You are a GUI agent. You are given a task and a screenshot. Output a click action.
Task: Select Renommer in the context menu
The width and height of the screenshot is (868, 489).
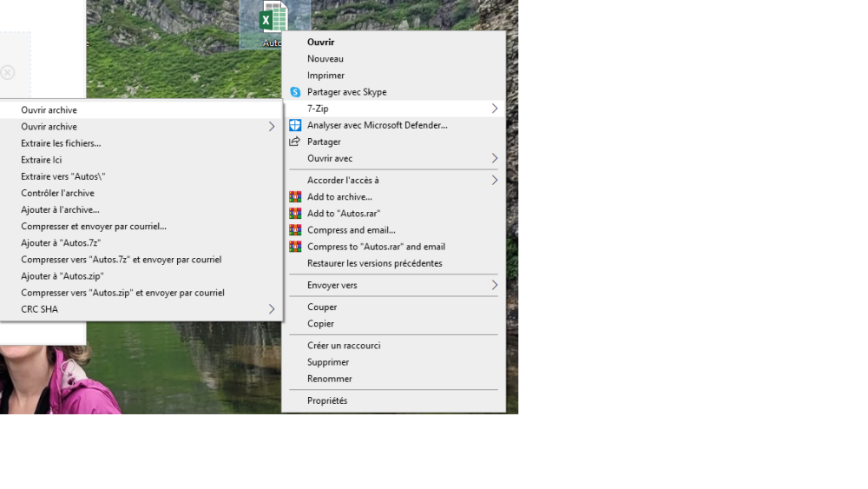click(x=330, y=379)
